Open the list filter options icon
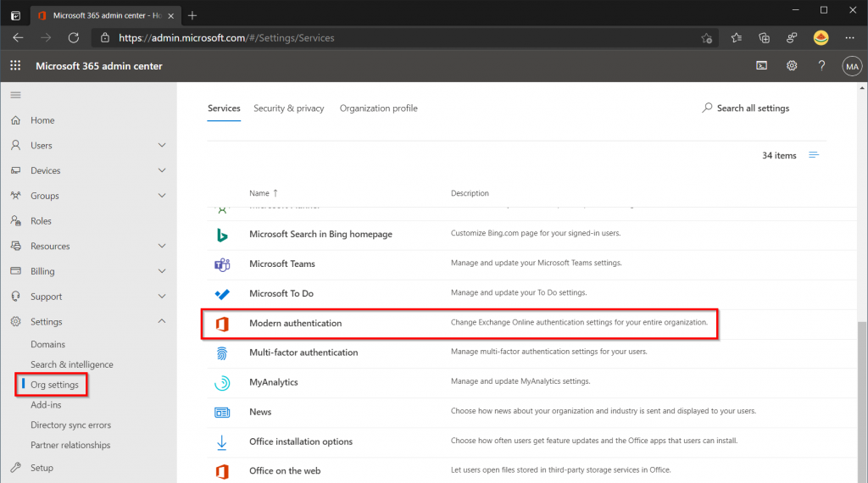Screen dimensions: 868x483 (x=813, y=155)
